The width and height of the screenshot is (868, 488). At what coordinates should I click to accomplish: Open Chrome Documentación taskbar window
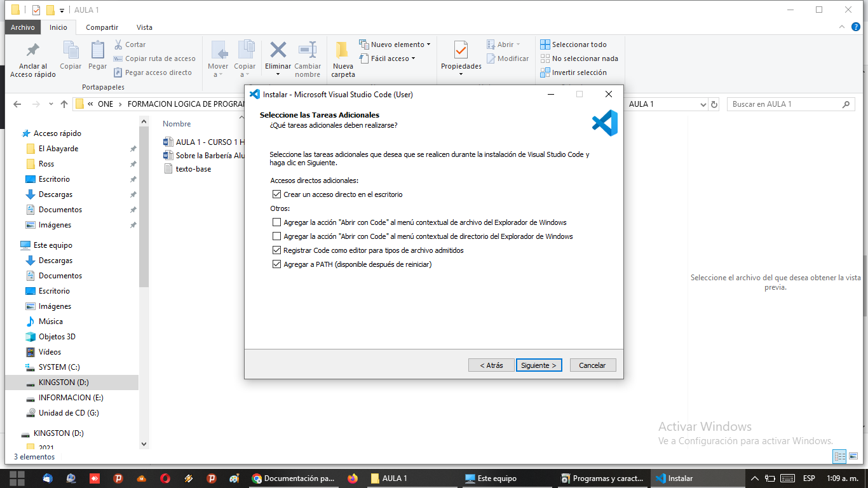point(293,478)
